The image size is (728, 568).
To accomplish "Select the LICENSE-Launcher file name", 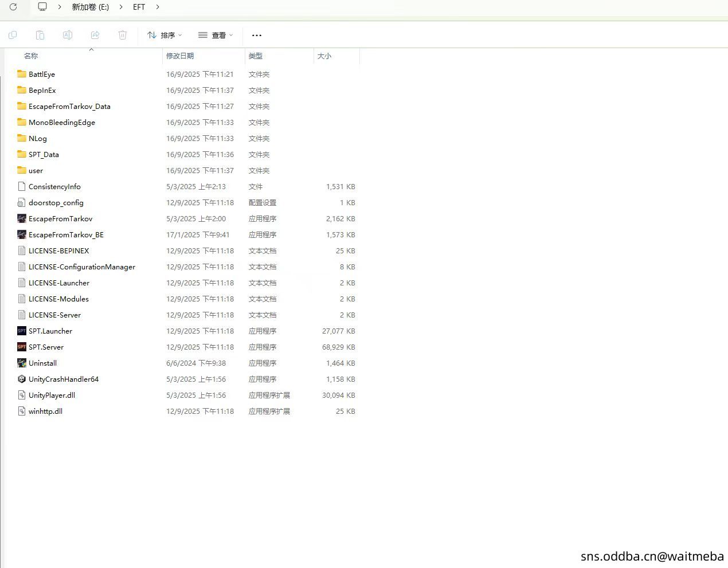I will click(59, 283).
